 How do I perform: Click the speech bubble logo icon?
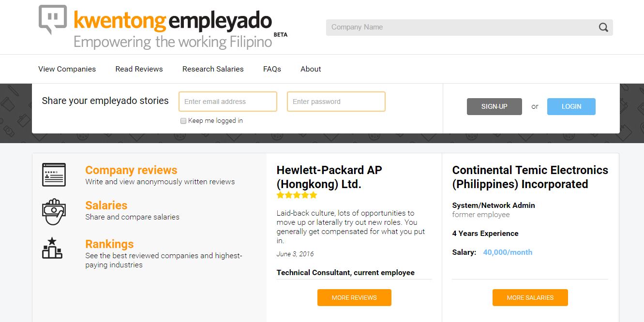tap(53, 20)
